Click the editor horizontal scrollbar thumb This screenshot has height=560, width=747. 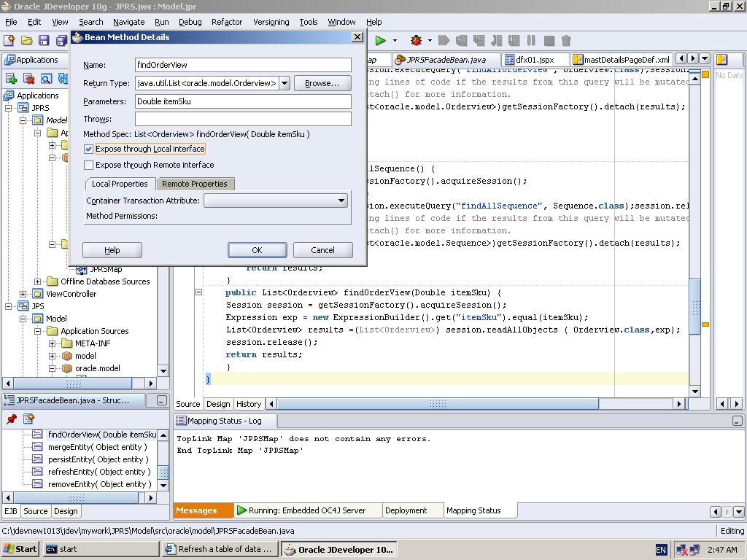click(x=438, y=404)
